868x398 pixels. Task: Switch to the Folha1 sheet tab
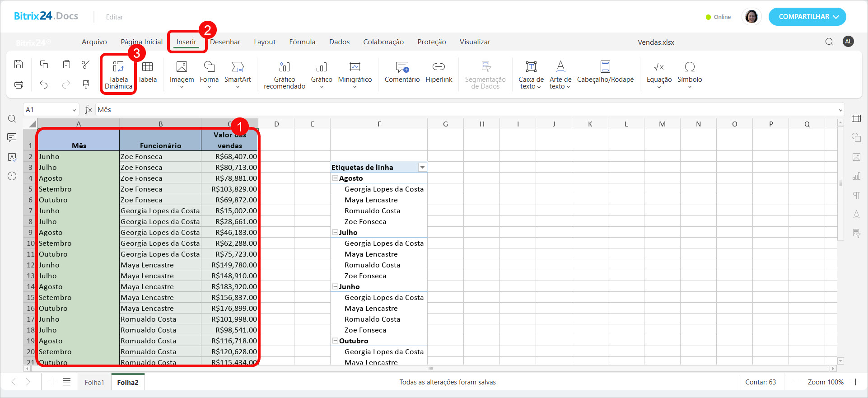tap(94, 382)
